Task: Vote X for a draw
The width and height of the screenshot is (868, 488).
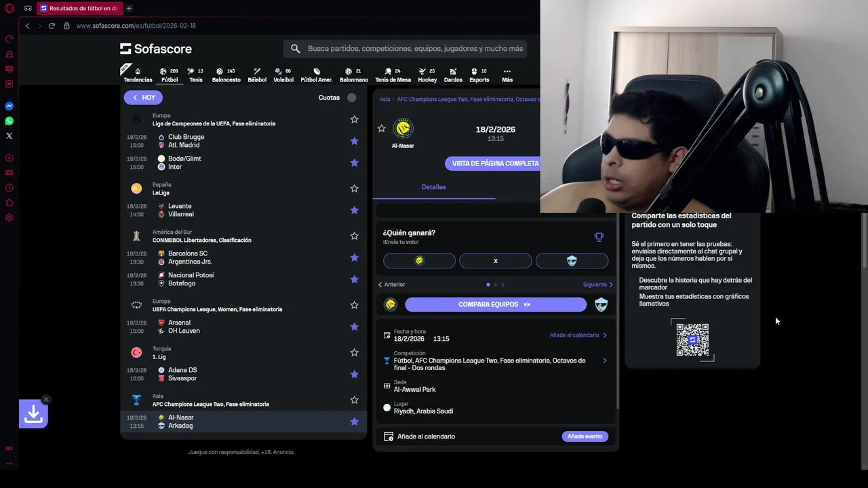Action: (495, 261)
